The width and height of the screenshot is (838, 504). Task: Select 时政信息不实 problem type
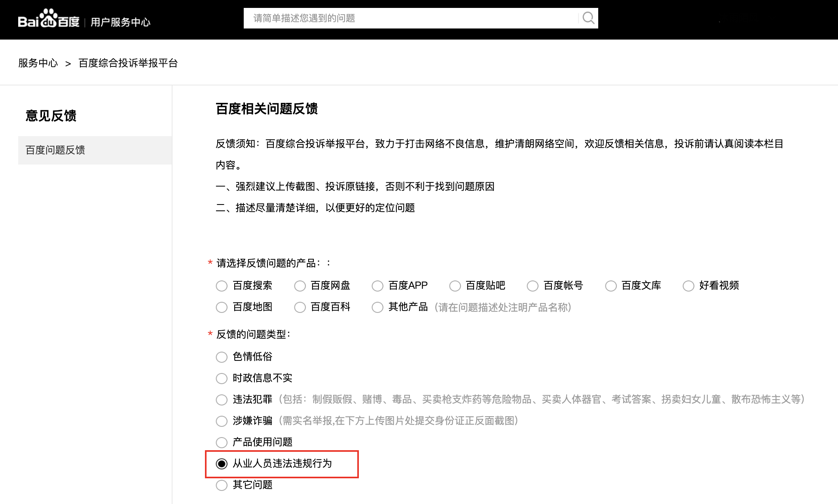[222, 378]
